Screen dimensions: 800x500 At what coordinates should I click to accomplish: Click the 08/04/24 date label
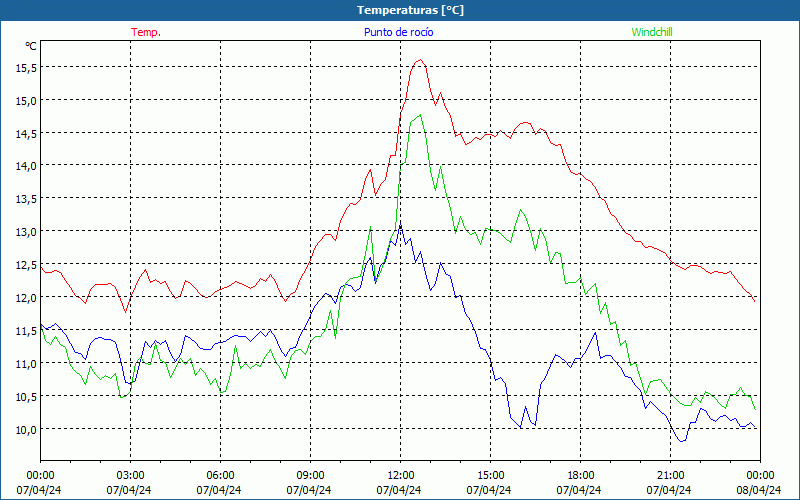(759, 490)
